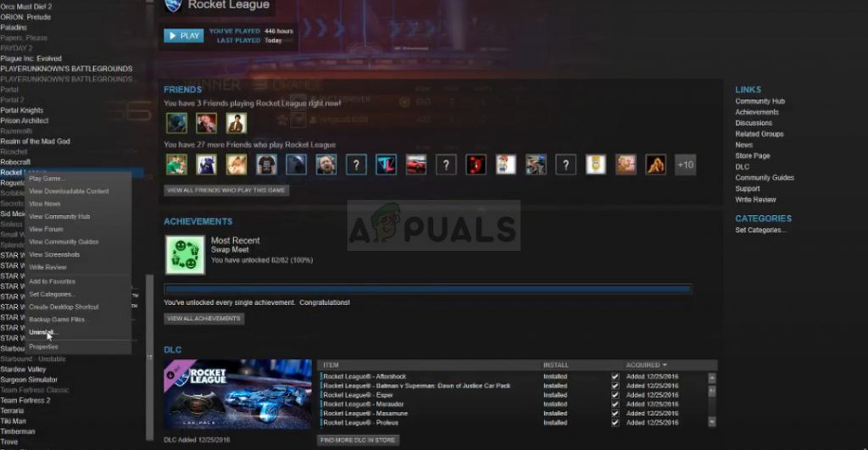Viewport: 868px width, 450px height.
Task: Select Surgeon Simulator in the library list
Action: [29, 380]
